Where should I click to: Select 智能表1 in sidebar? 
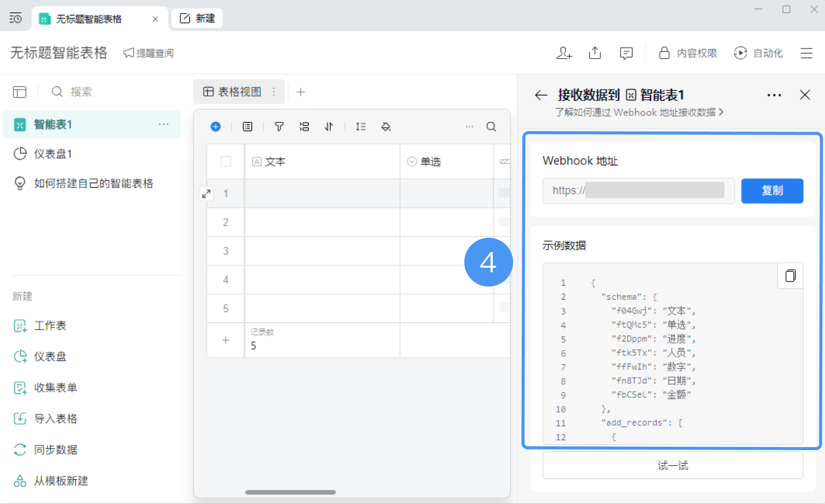pyautogui.click(x=91, y=124)
